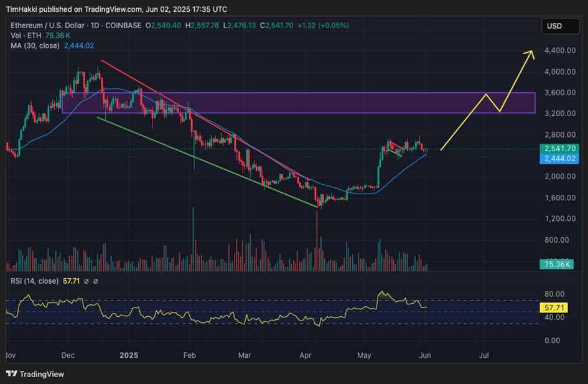Click the 4,400.00 price axis label
The height and width of the screenshot is (384, 588).
558,50
